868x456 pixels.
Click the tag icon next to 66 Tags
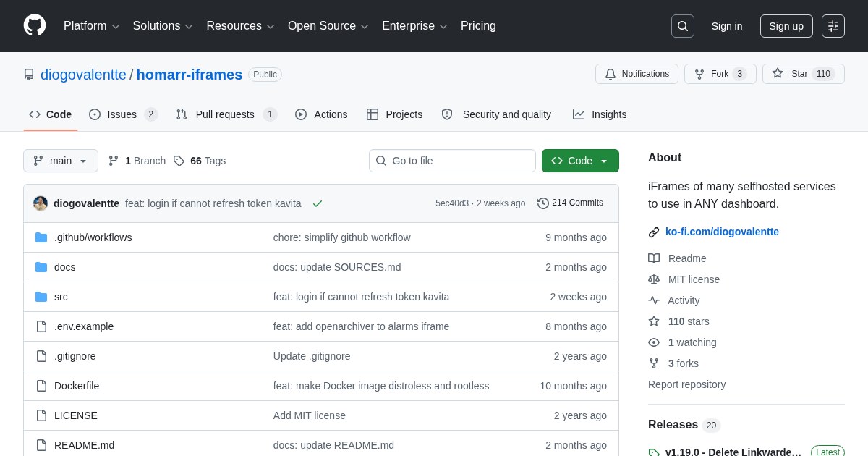coord(179,161)
